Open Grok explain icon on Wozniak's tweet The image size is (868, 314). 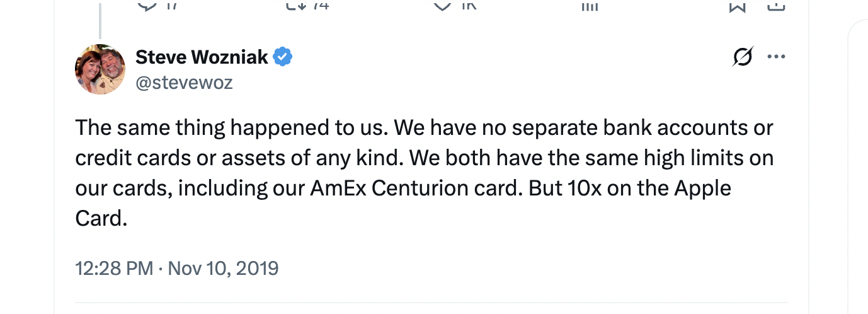coord(743,57)
